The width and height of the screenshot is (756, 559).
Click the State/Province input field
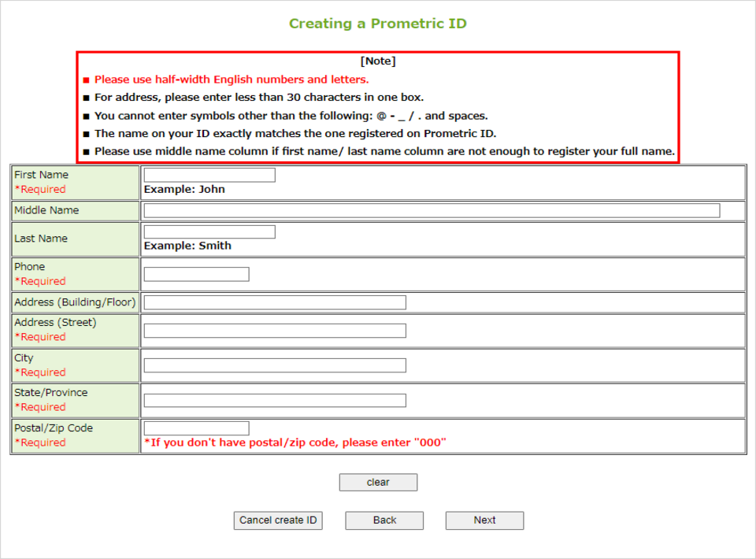click(x=273, y=400)
